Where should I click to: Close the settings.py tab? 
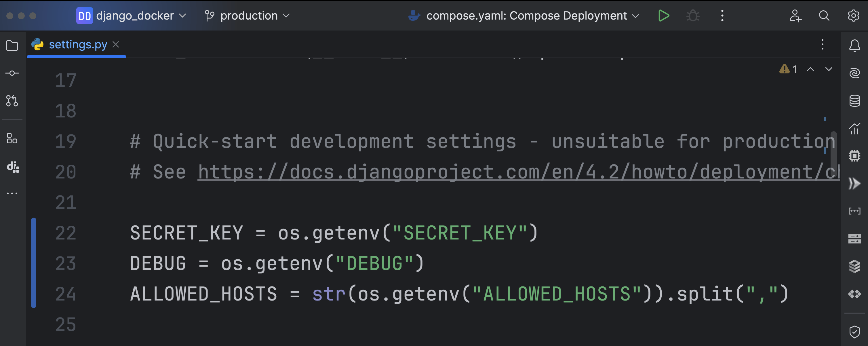(x=116, y=44)
